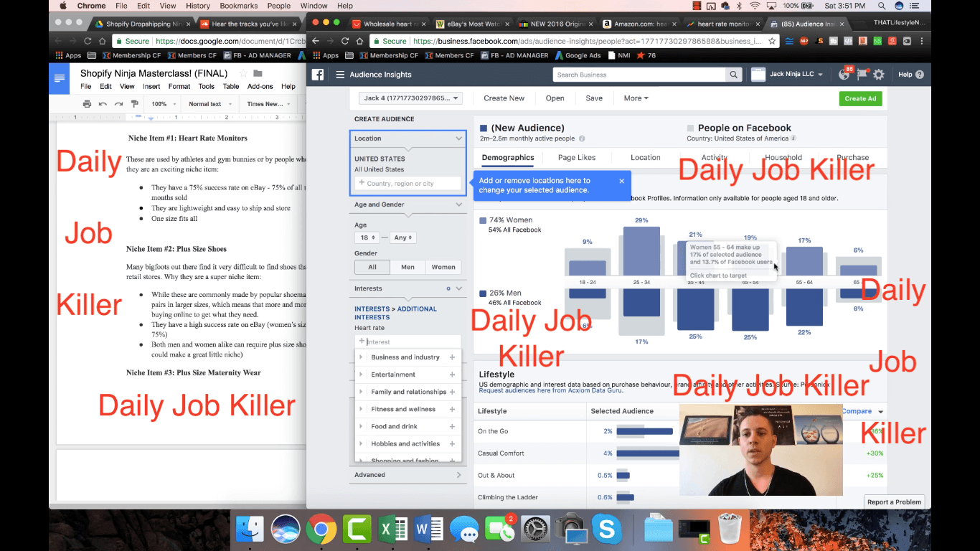980x551 pixels.
Task: Click the Save audience button
Action: tap(594, 98)
